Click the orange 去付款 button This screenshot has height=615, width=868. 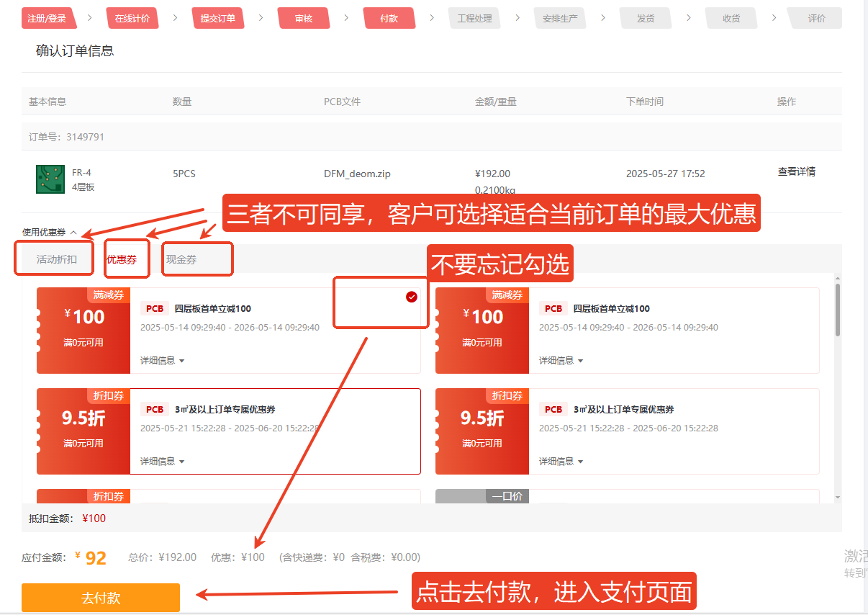point(101,598)
